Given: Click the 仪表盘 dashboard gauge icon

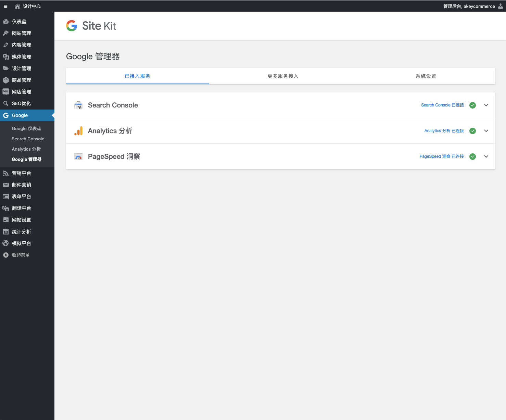Looking at the screenshot, I should tap(6, 22).
